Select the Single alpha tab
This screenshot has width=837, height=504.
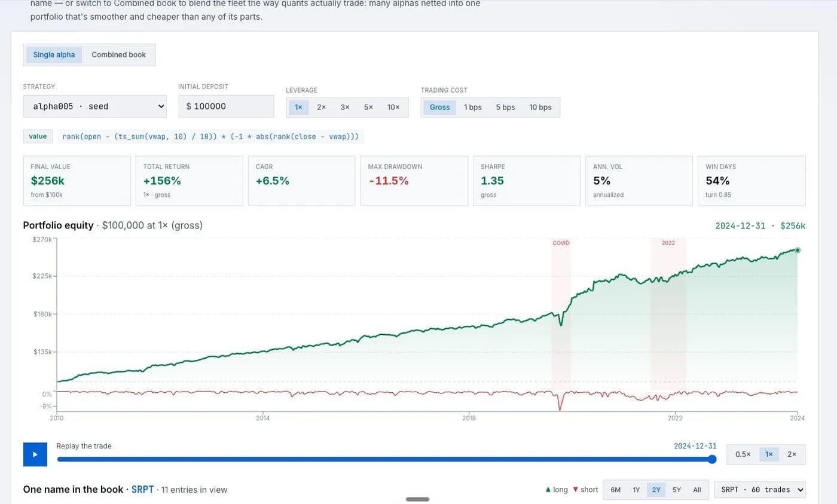(54, 54)
